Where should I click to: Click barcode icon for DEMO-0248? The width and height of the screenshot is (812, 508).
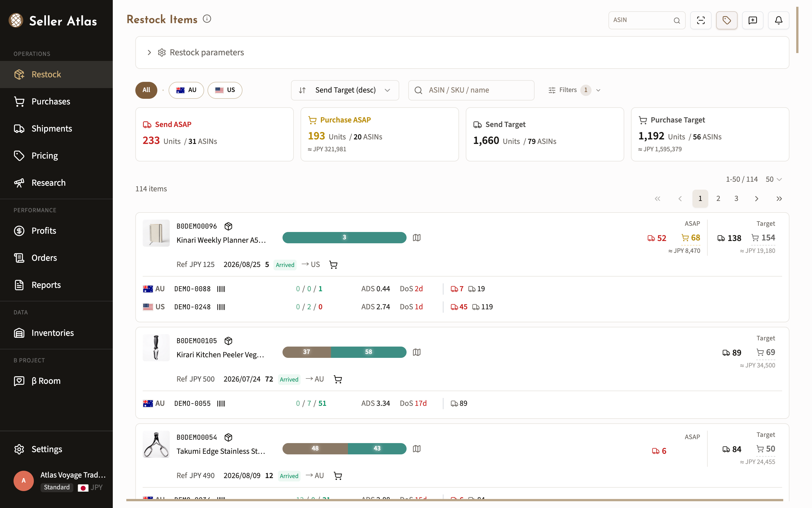point(221,307)
